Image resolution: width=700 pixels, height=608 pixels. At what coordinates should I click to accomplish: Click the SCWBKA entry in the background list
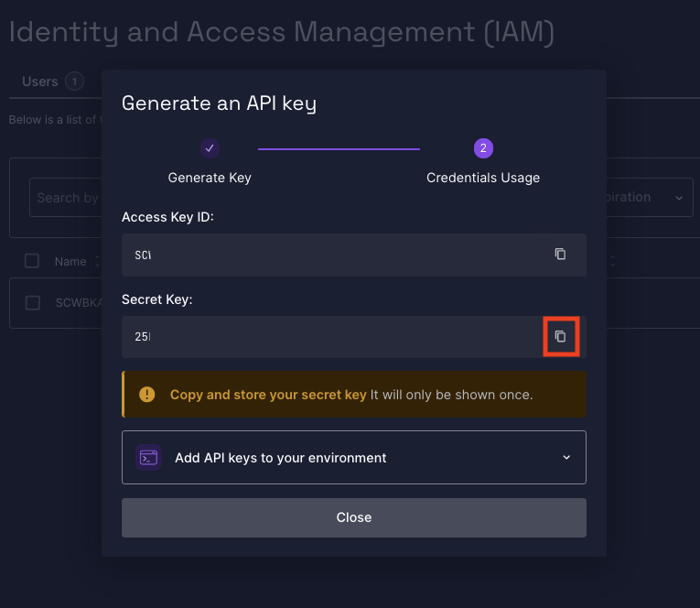[79, 303]
